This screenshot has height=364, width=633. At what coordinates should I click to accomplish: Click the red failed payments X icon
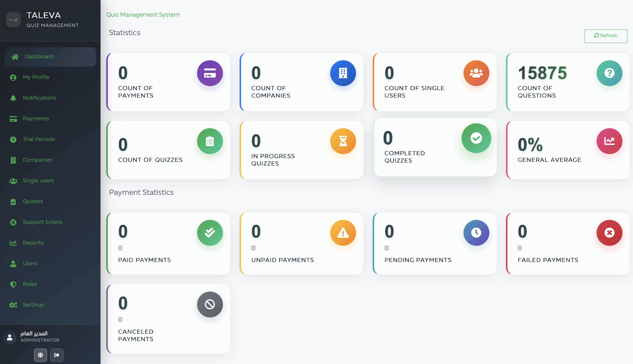tap(609, 233)
